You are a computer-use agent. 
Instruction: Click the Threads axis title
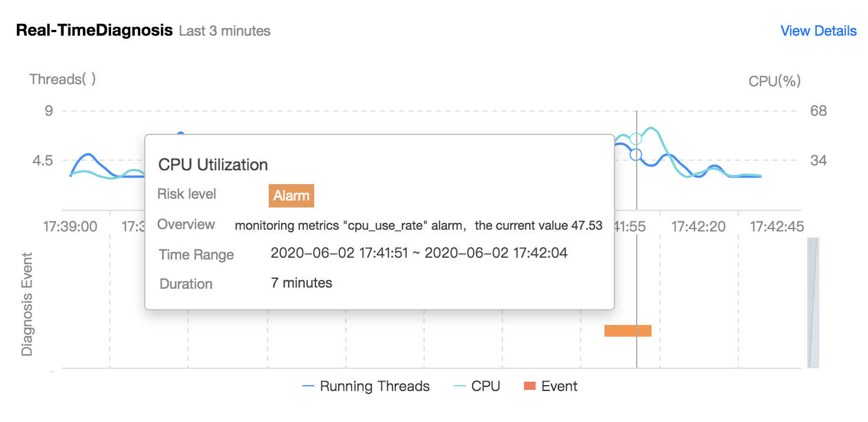click(x=63, y=79)
